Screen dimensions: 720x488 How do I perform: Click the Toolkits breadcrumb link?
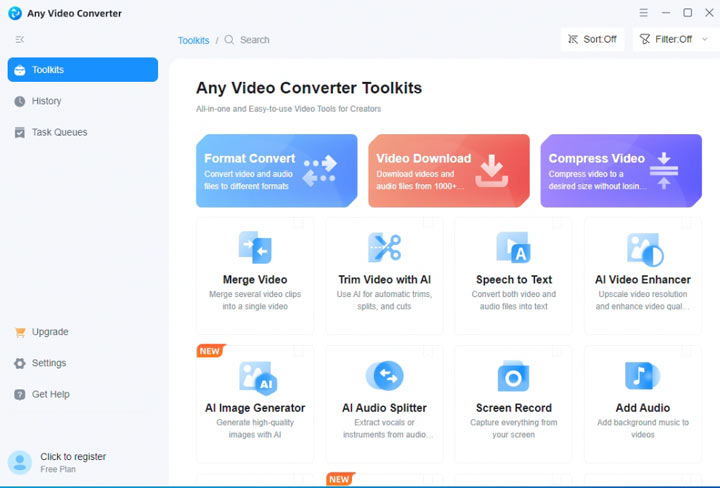point(193,40)
